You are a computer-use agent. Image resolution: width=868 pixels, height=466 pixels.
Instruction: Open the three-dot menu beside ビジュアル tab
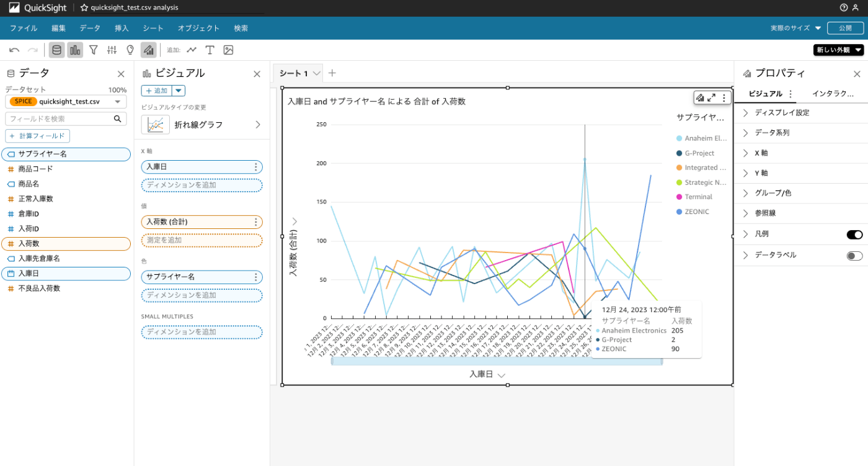tap(790, 94)
